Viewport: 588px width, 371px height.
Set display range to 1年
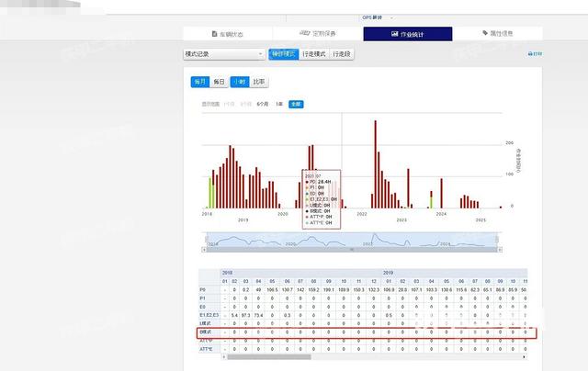[x=279, y=104]
